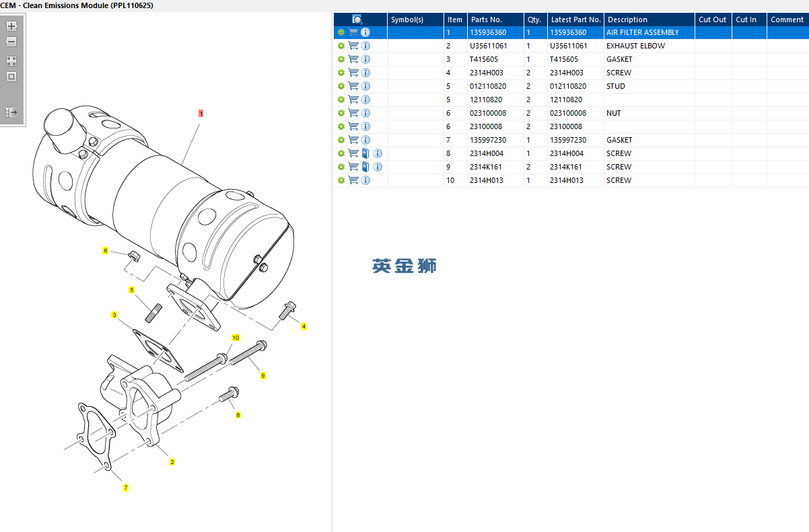Click the list-with-arrow panel icon in diagram toolbar
This screenshot has width=809, height=532.
pos(11,112)
